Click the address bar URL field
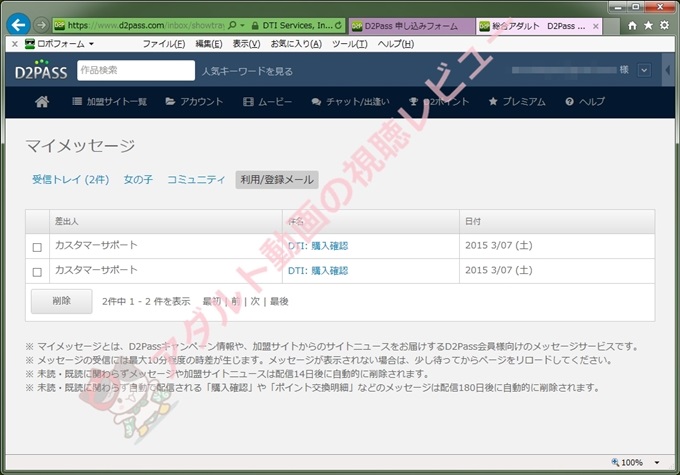 click(x=145, y=26)
